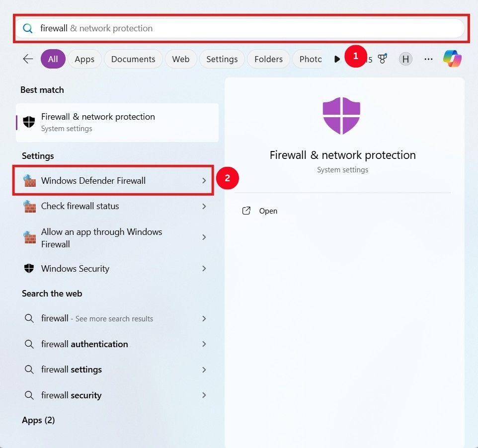This screenshot has height=448, width=478.
Task: Click the search magnifier icon in search box
Action: point(28,28)
